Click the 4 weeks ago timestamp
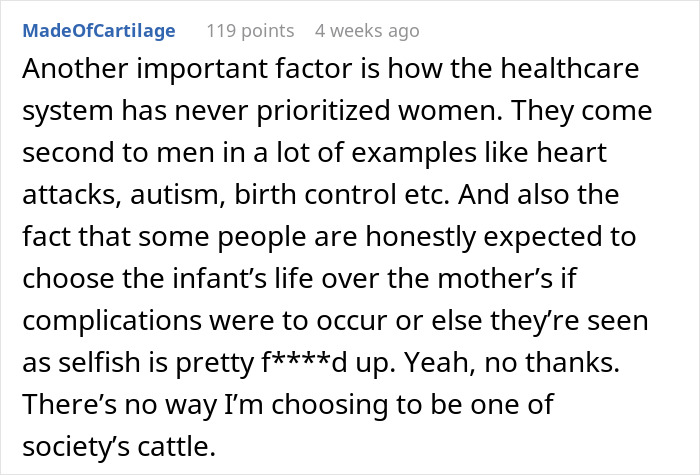Image resolution: width=700 pixels, height=475 pixels. [367, 31]
